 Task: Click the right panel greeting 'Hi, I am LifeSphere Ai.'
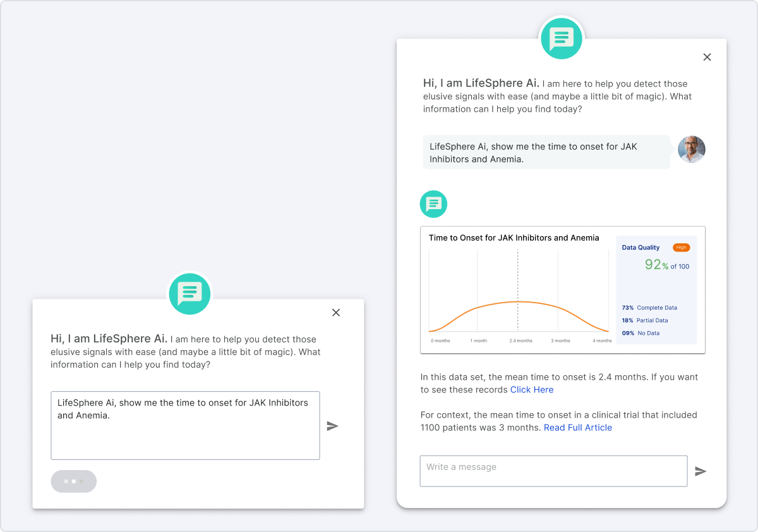click(x=481, y=83)
